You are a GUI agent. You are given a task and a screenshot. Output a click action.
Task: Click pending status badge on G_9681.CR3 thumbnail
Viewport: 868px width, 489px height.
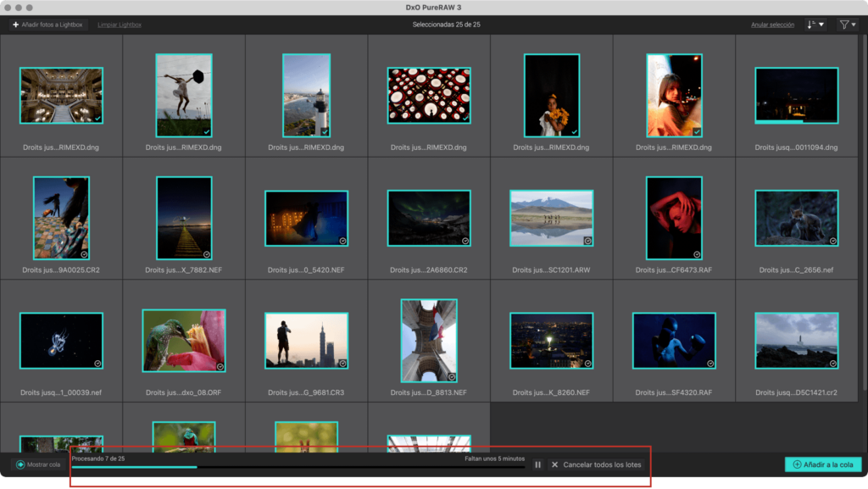pyautogui.click(x=342, y=364)
